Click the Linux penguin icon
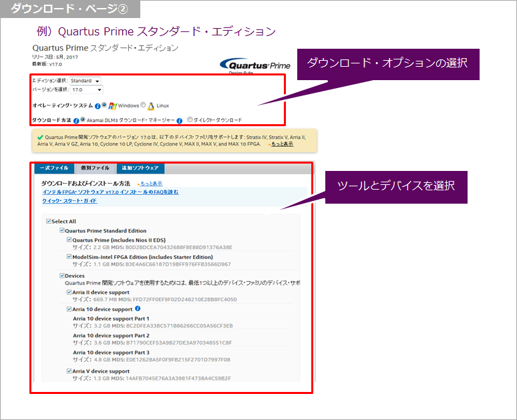This screenshot has height=420, width=517. [151, 106]
